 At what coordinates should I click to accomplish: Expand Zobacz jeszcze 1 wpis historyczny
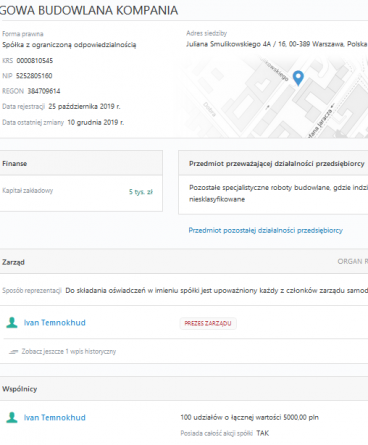point(69,351)
